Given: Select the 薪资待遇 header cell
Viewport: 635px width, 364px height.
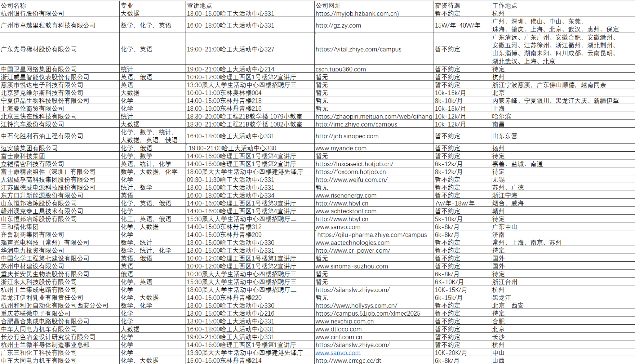Looking at the screenshot, I should 447,6.
